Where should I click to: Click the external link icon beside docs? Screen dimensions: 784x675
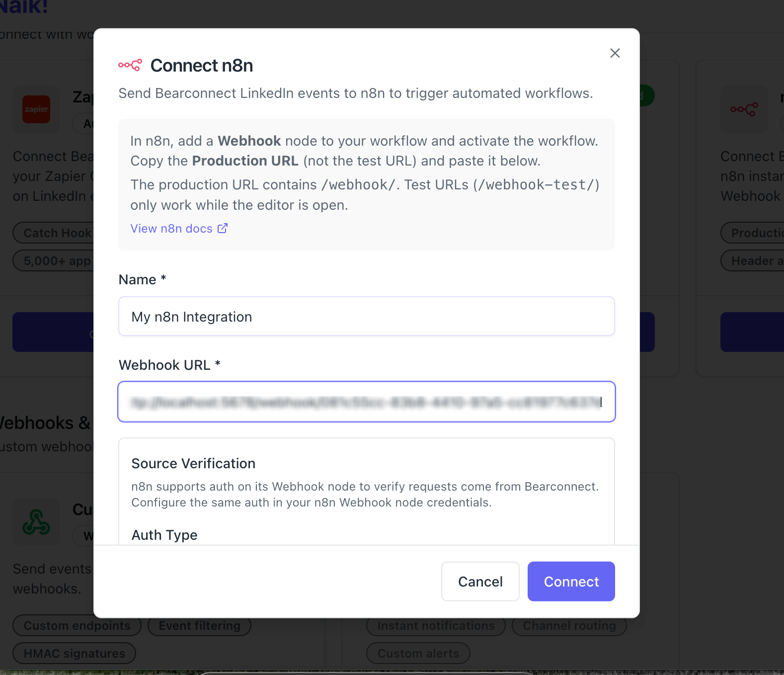(x=223, y=229)
